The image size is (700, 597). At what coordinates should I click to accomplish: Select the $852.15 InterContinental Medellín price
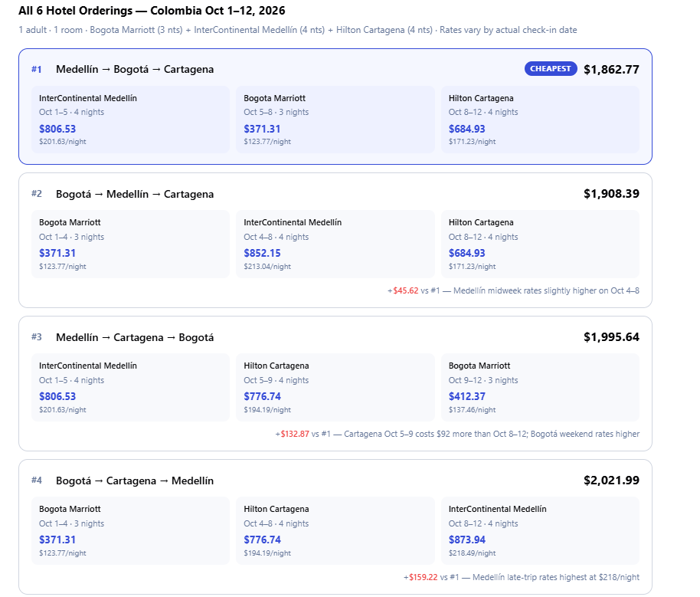(262, 253)
